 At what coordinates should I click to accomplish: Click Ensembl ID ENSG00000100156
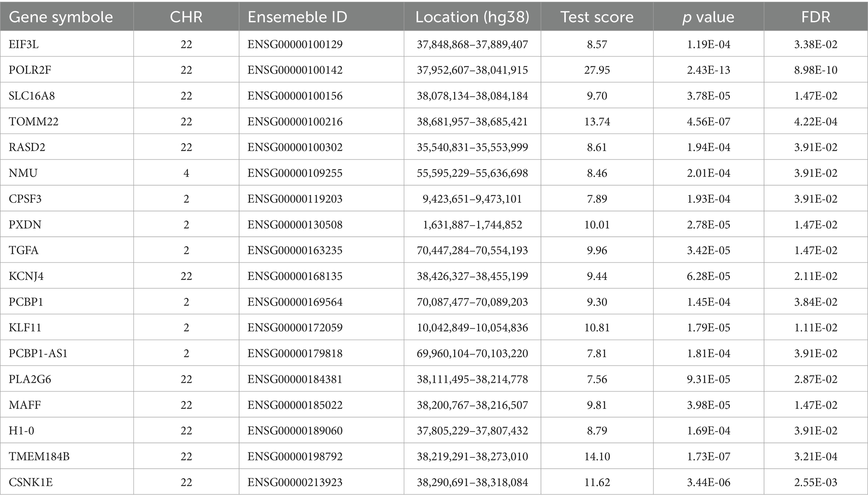click(x=295, y=96)
